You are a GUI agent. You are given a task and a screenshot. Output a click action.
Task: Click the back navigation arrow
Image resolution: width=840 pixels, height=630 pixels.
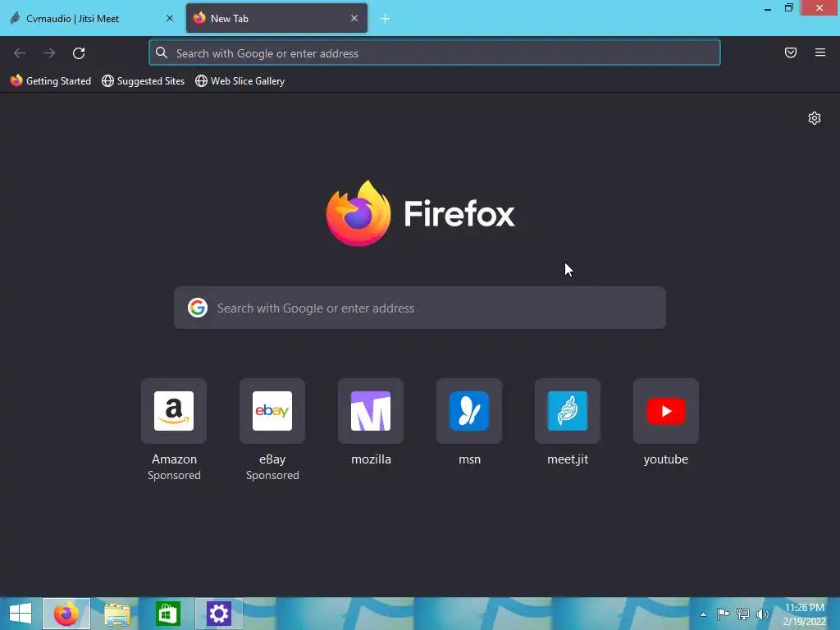point(20,53)
